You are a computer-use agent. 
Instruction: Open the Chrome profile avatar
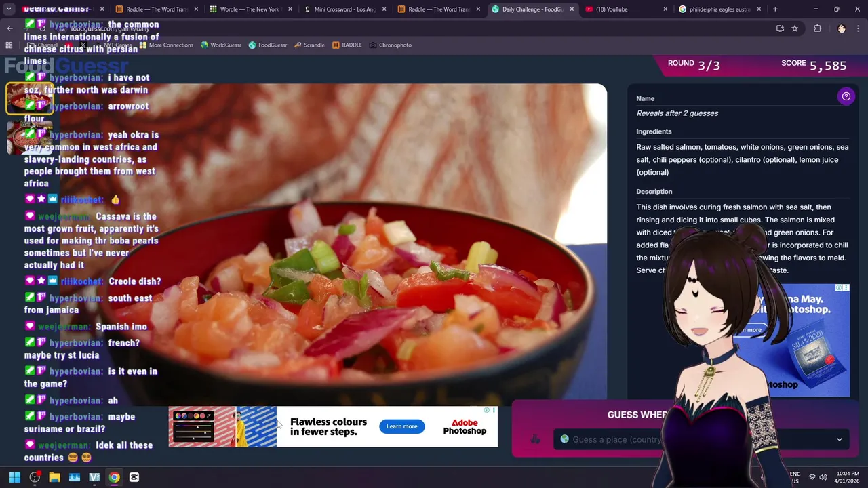coord(842,28)
